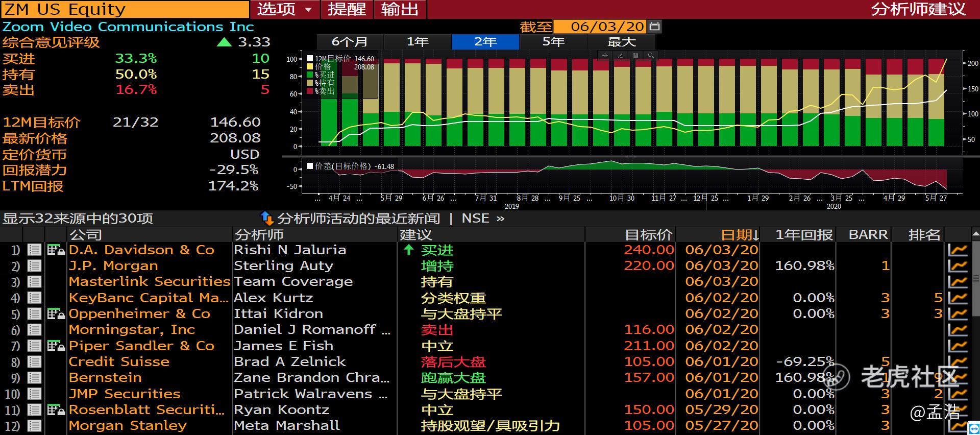Image resolution: width=980 pixels, height=435 pixels.
Task: Toggle the price series in the chart legend
Action: [x=310, y=67]
